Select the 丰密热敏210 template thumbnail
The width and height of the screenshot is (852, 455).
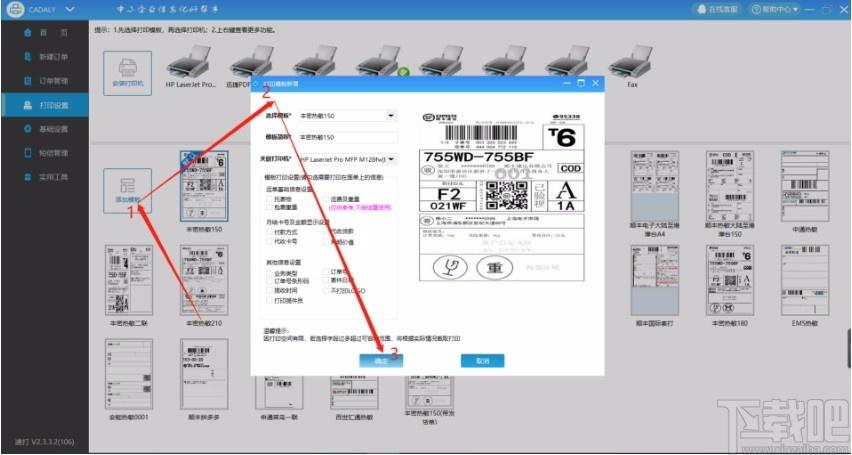[204, 280]
